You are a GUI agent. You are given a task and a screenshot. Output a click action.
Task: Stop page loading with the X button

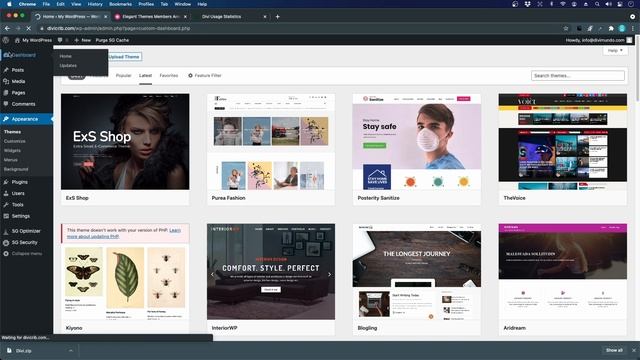tap(29, 28)
